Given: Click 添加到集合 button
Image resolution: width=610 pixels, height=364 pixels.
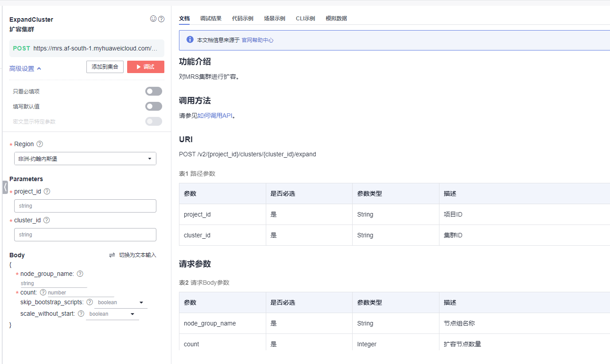Looking at the screenshot, I should point(105,67).
